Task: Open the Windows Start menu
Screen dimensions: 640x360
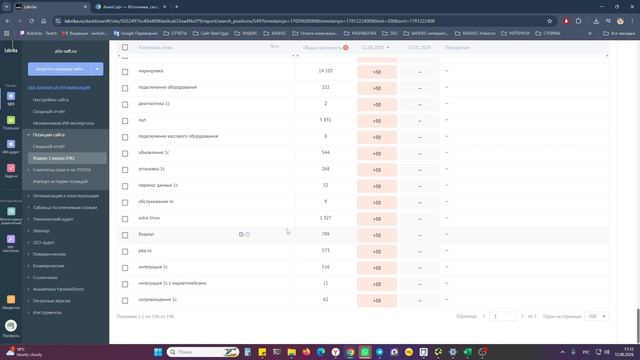Action: [x=158, y=352]
